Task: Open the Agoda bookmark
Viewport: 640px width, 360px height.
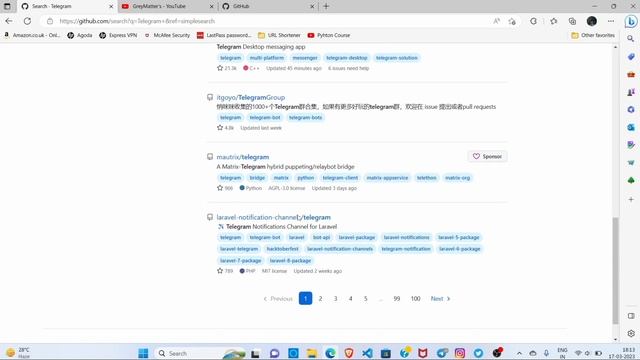Action: [x=80, y=35]
